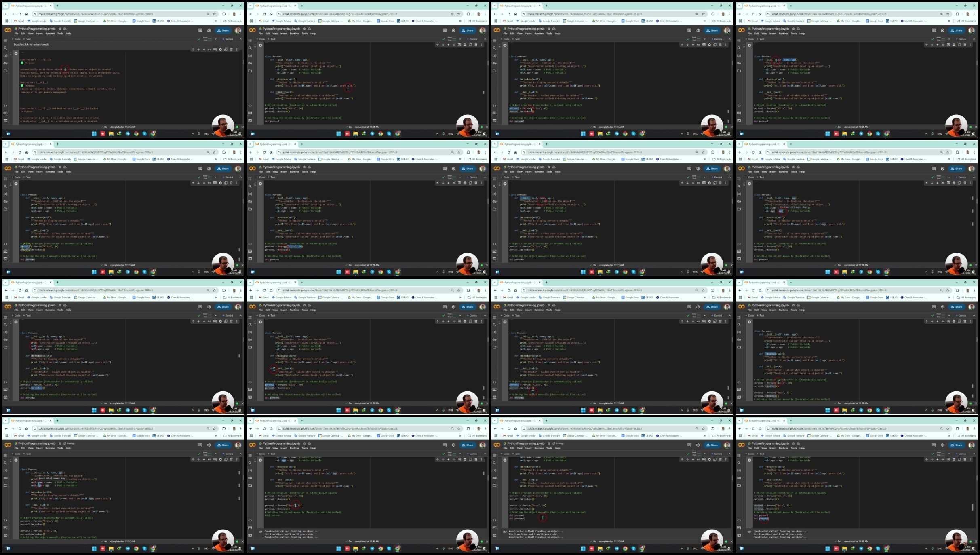Click '+ Text' in 'Double-click to edit' frame

coord(27,39)
